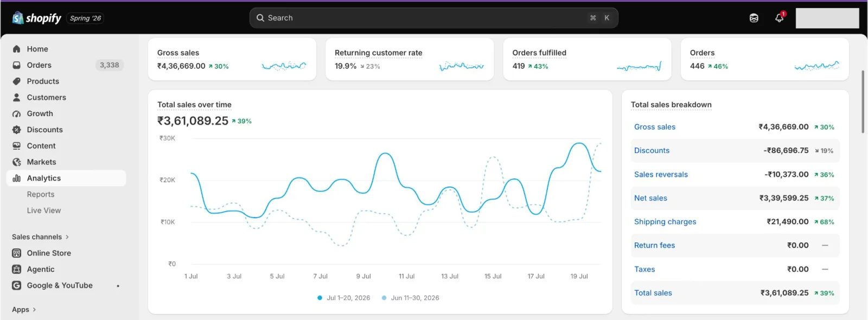Click the ₹3,61,089.25 chart total

[193, 121]
